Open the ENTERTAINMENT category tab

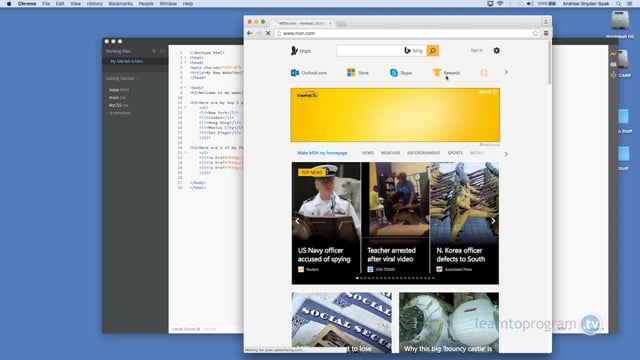click(424, 153)
